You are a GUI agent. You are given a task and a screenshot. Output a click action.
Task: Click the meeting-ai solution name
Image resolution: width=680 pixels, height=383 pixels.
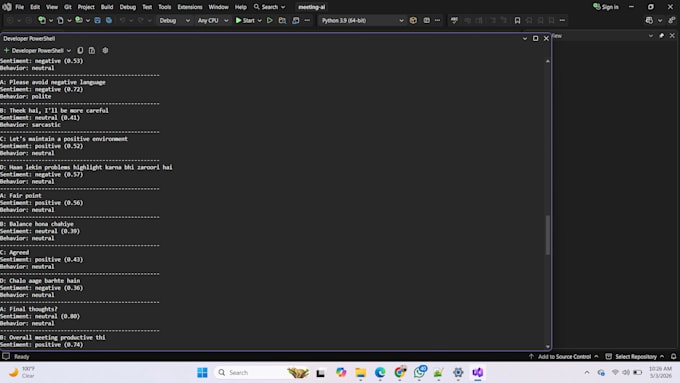(311, 7)
